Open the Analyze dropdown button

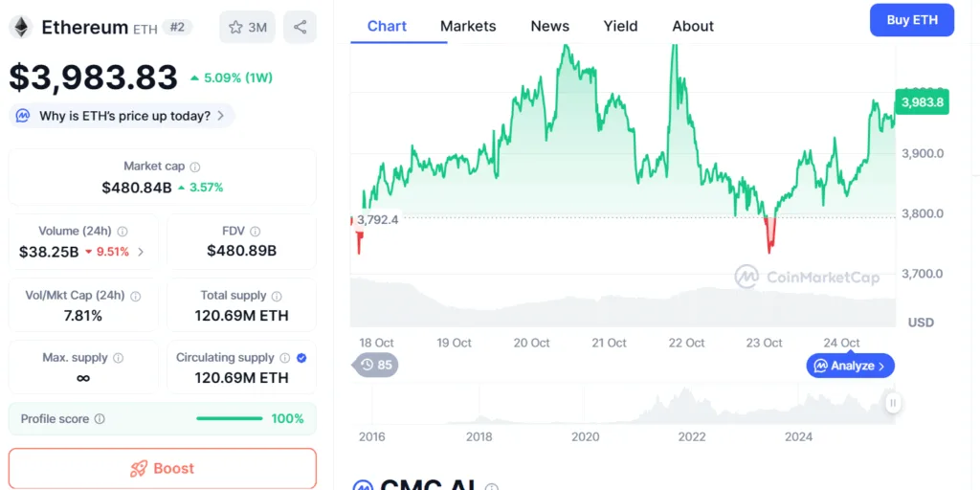coord(851,366)
